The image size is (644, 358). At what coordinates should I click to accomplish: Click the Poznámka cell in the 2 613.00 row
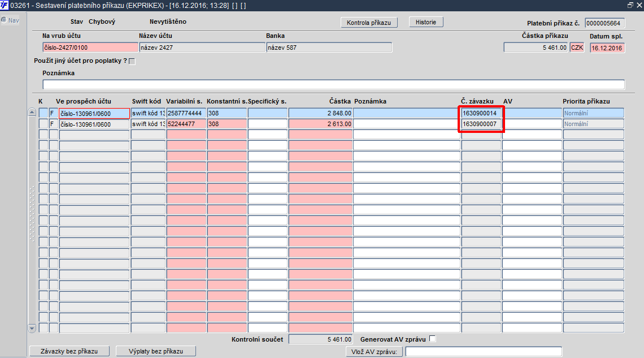coord(407,124)
